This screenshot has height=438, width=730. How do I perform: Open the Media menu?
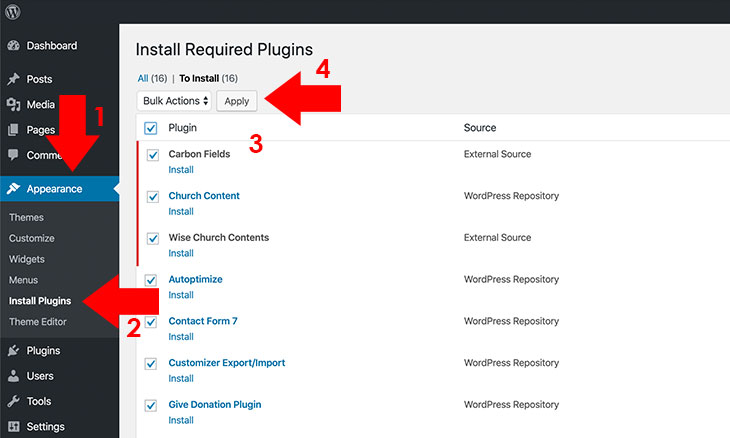[x=41, y=104]
